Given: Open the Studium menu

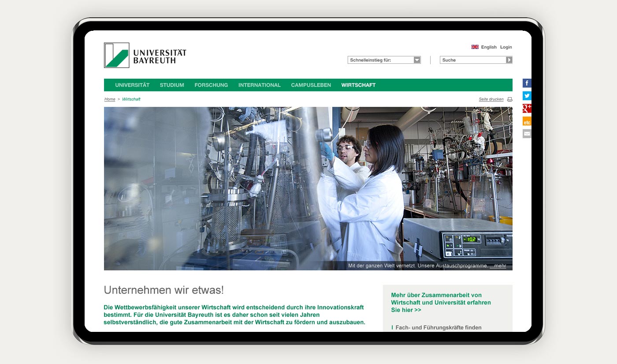Looking at the screenshot, I should pos(172,85).
